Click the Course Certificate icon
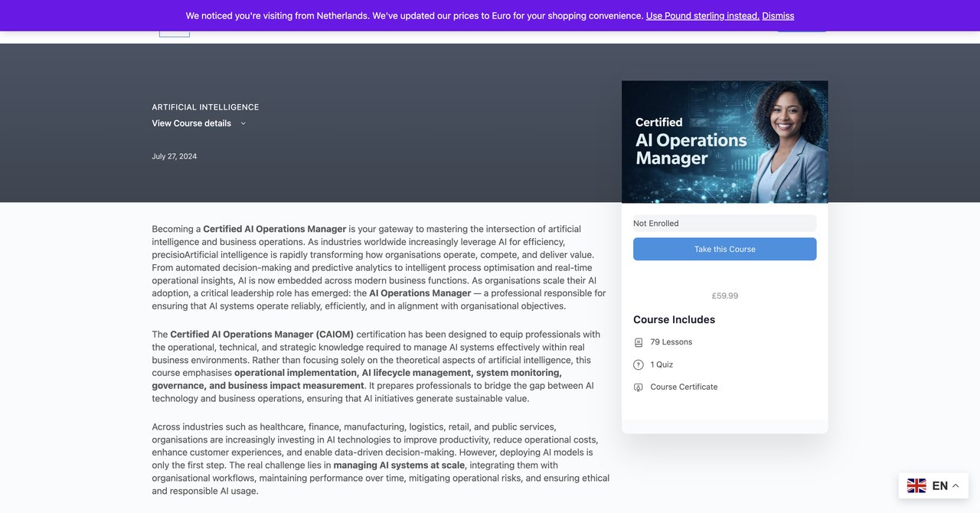The width and height of the screenshot is (980, 513). 639,387
